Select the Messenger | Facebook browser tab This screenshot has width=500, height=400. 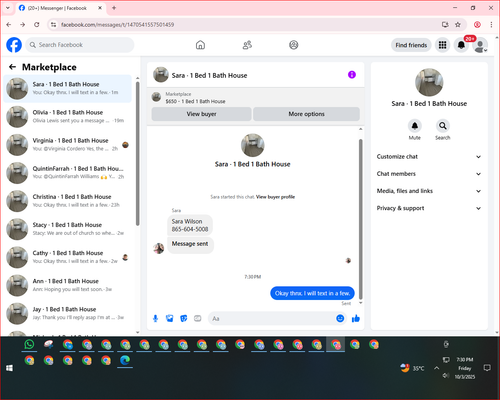pos(61,8)
